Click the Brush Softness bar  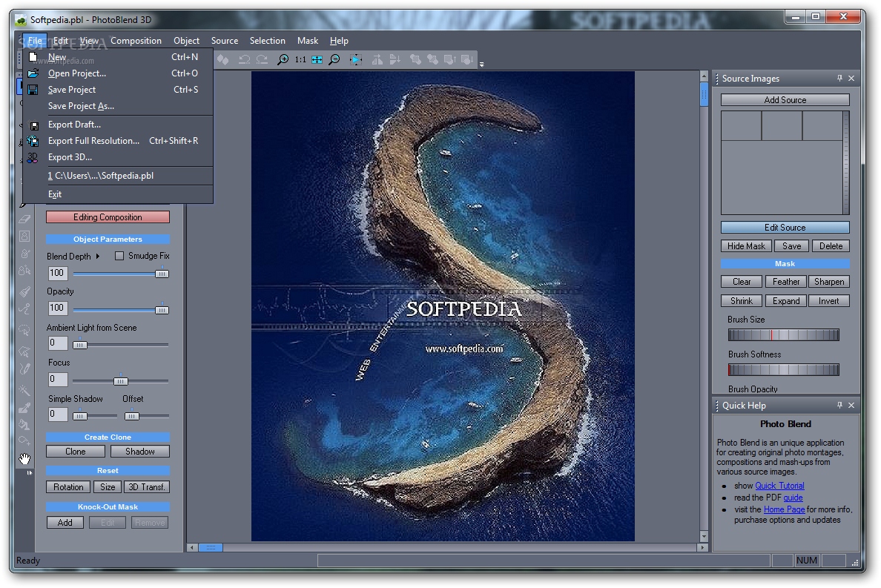point(783,369)
